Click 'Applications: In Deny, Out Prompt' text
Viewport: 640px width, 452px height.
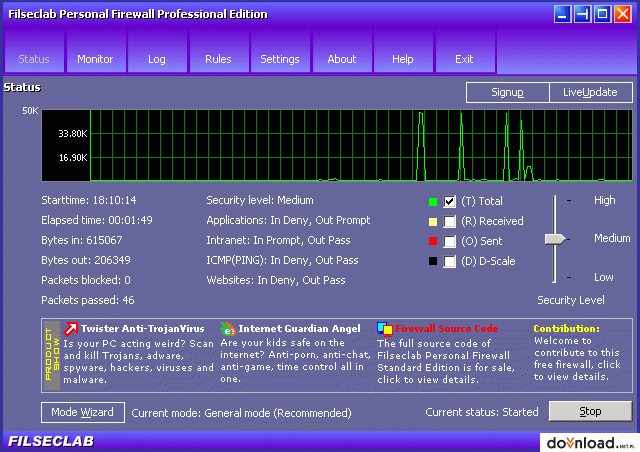288,220
